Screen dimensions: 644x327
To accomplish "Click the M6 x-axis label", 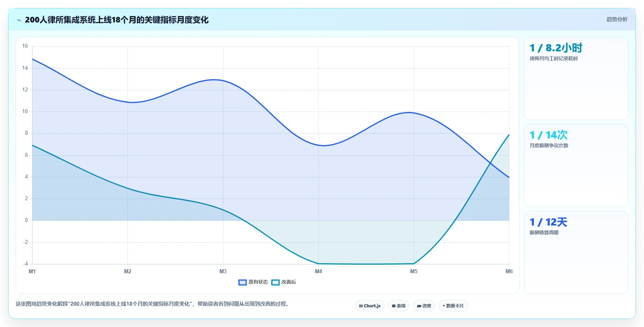I will coord(509,271).
